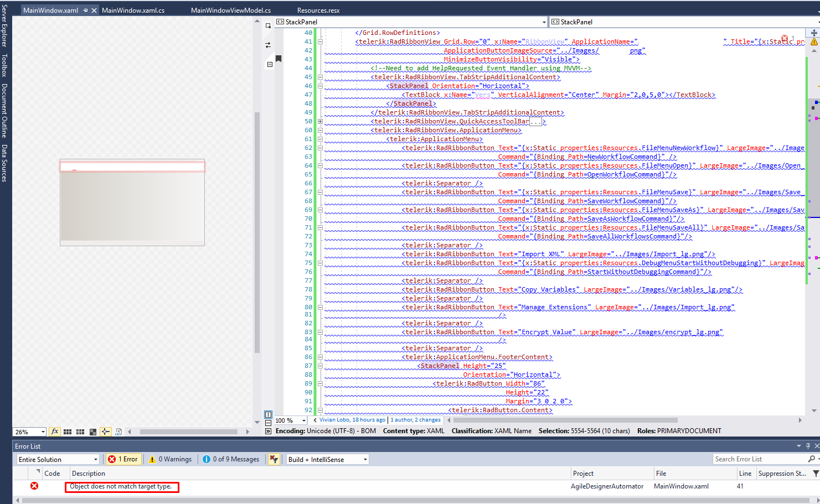Collapse the code block at line 45
820x504 pixels.
pyautogui.click(x=320, y=77)
